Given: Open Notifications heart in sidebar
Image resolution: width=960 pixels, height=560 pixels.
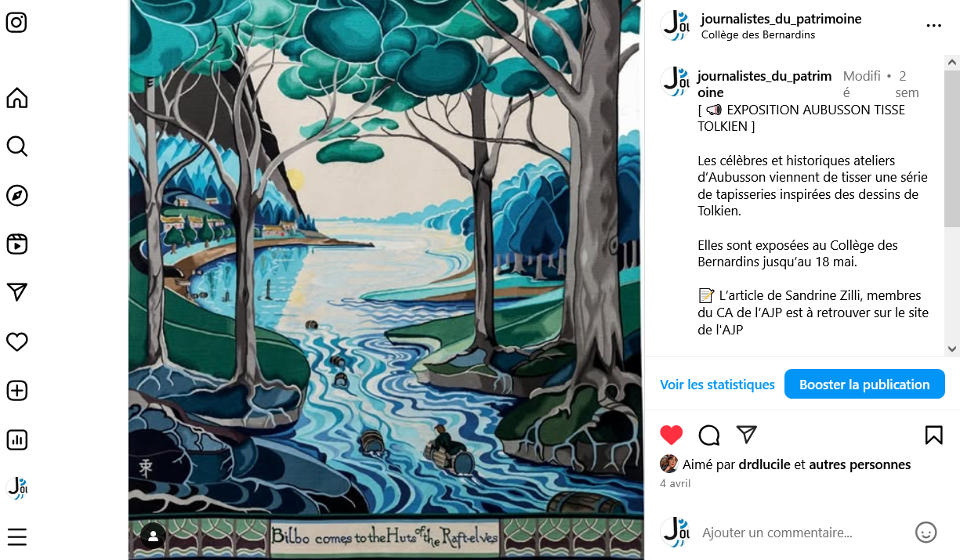Looking at the screenshot, I should [x=16, y=341].
